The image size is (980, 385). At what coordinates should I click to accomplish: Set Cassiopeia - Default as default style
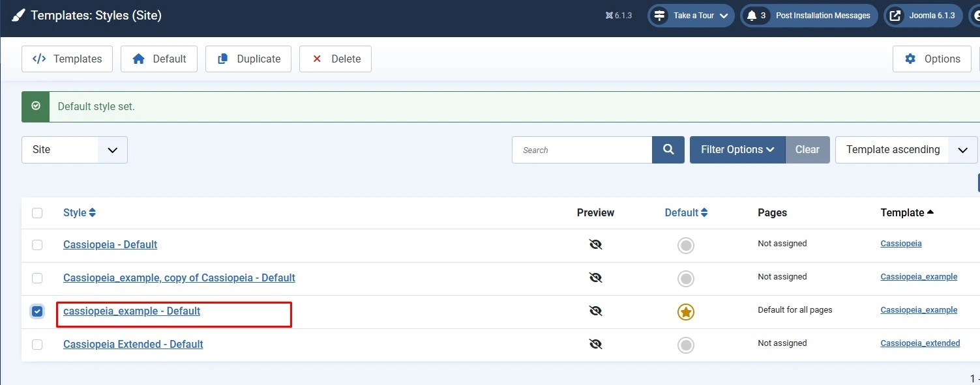[x=686, y=246]
